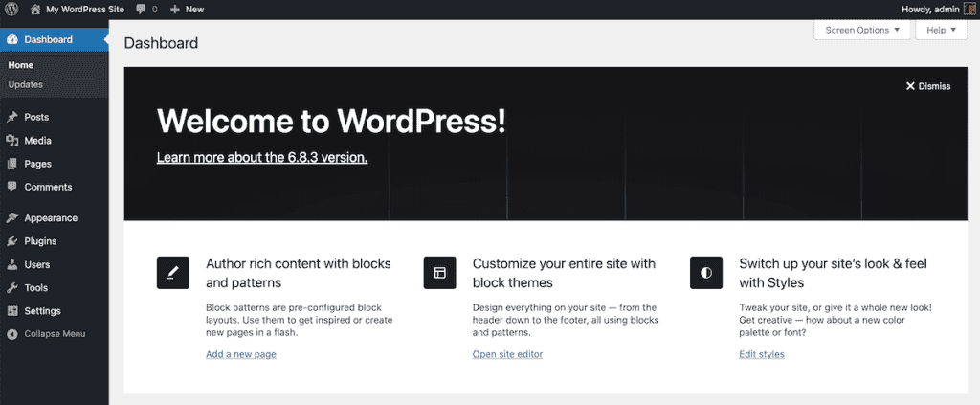Click the Dashboard gauge icon
Image resolution: width=980 pixels, height=405 pixels.
point(11,39)
